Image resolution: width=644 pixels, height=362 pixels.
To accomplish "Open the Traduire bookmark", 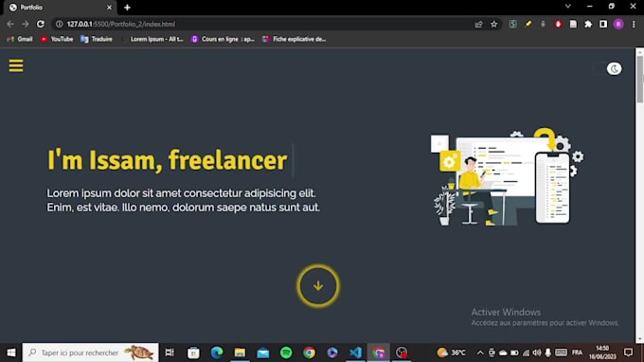I will 97,39.
